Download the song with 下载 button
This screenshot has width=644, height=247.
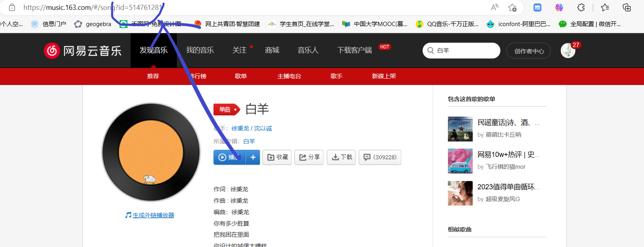pos(341,157)
